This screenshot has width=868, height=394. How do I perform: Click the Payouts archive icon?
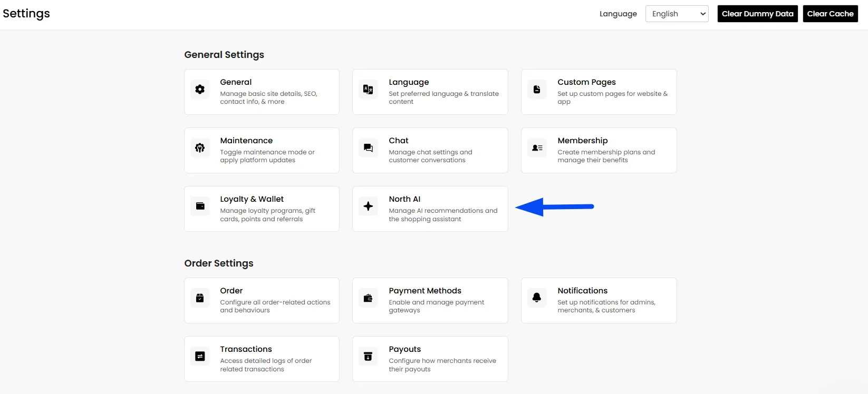click(x=368, y=357)
